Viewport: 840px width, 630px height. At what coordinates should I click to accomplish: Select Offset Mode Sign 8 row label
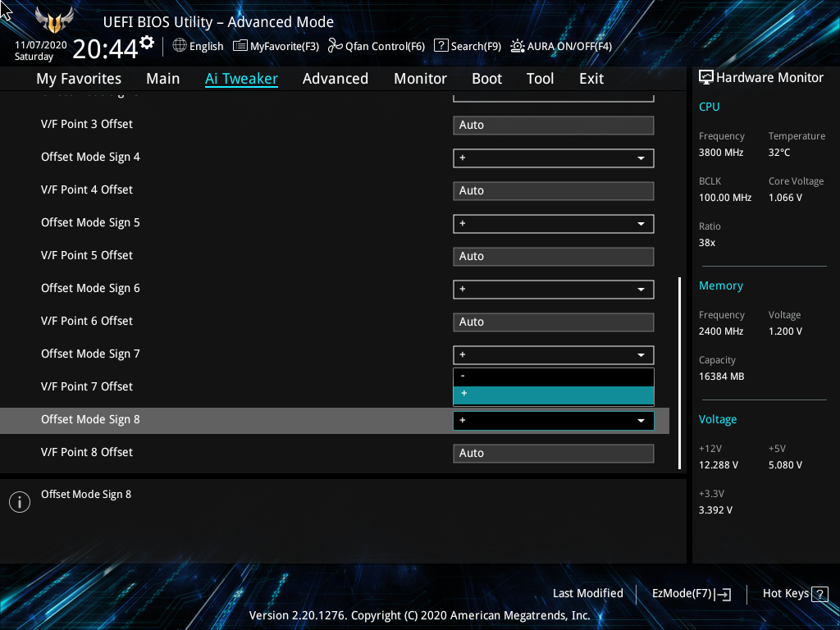click(90, 420)
